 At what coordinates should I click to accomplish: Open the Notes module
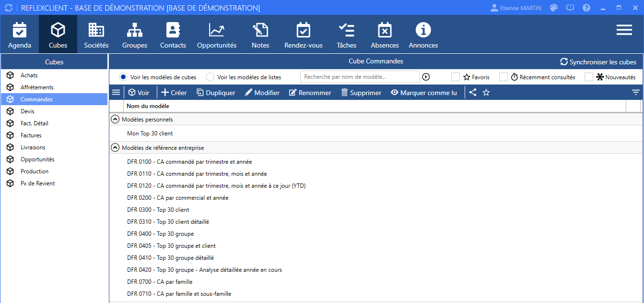click(x=260, y=35)
